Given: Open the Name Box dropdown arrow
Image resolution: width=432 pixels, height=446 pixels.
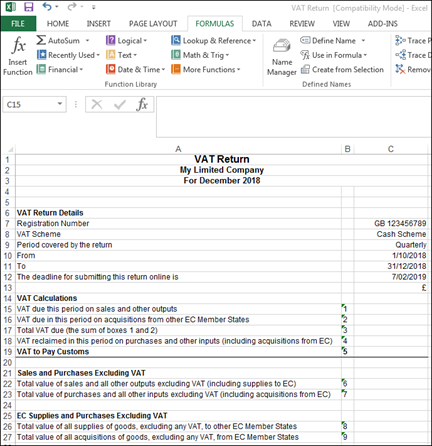Looking at the screenshot, I should (60, 104).
